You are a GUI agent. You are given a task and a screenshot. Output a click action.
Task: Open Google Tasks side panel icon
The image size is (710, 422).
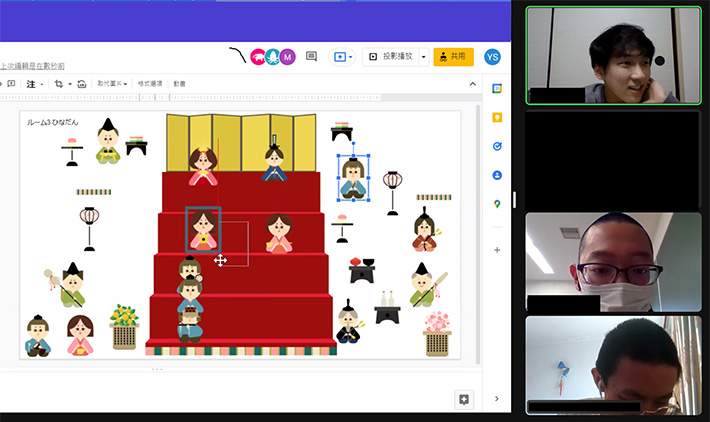coord(497,147)
